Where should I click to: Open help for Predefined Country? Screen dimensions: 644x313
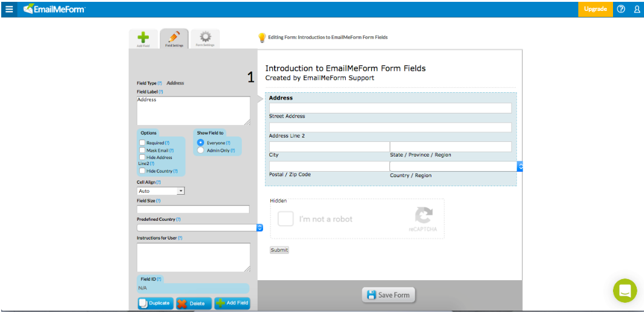(x=178, y=220)
